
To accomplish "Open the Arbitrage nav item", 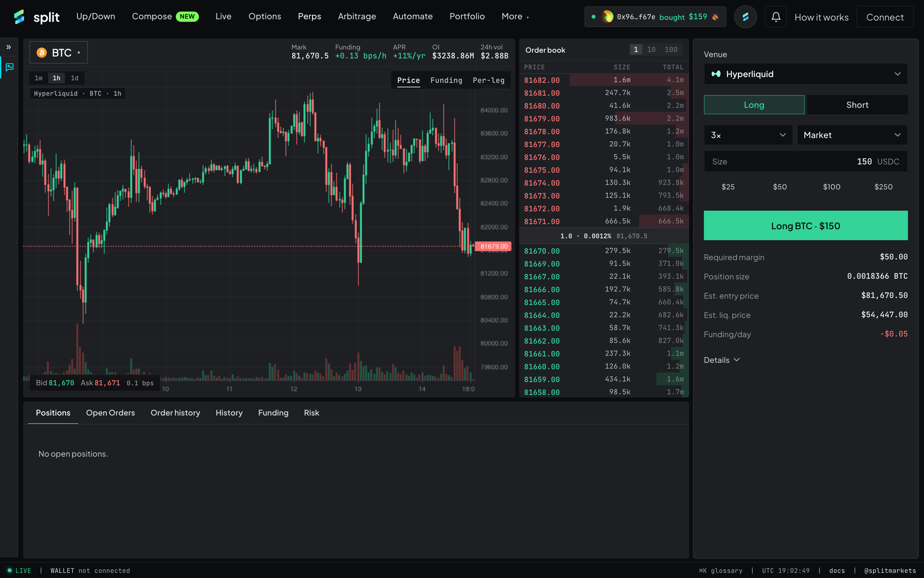I will point(357,16).
